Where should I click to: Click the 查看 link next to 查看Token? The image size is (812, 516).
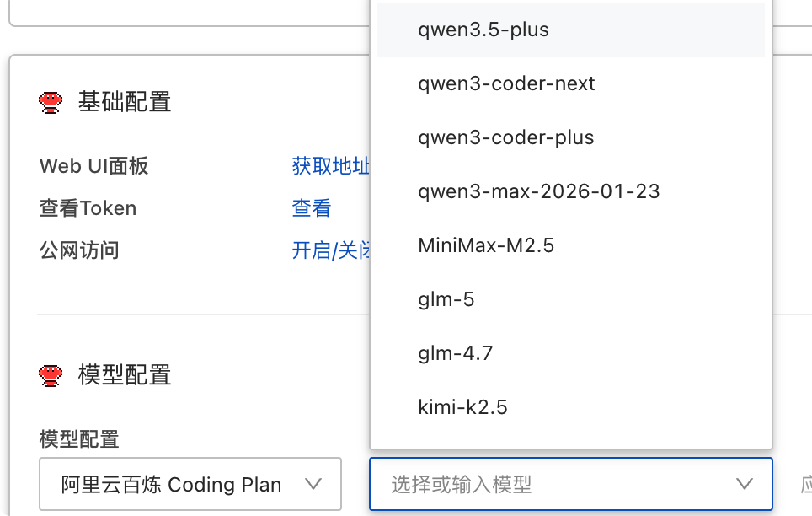pyautogui.click(x=312, y=208)
